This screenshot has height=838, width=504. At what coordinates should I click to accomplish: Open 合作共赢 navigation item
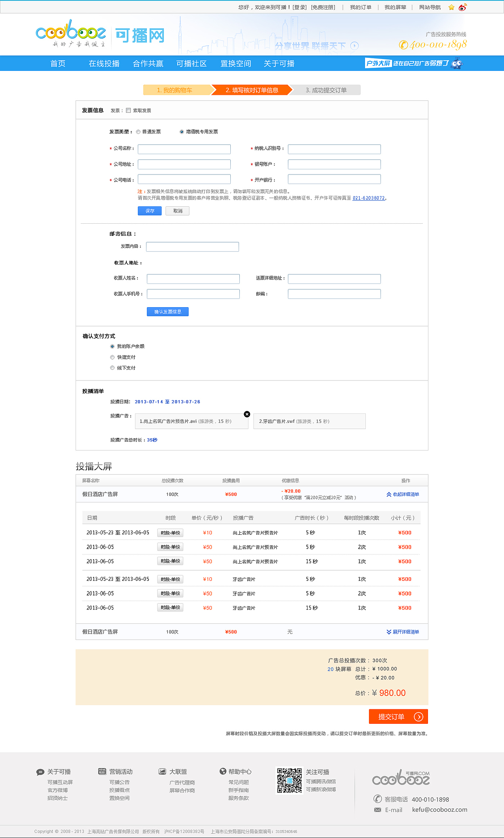click(x=148, y=63)
